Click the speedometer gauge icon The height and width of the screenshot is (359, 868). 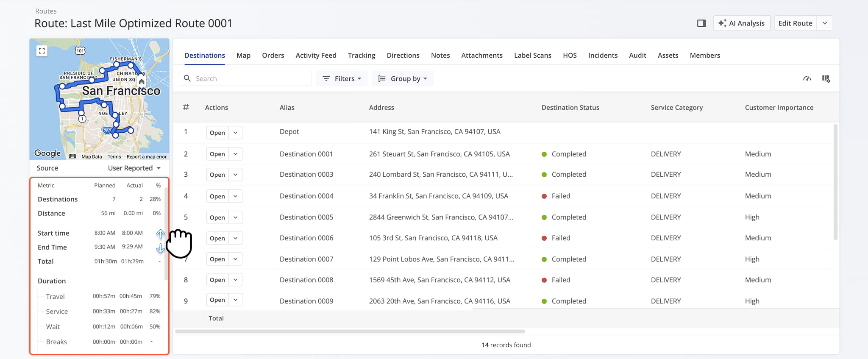(x=807, y=78)
